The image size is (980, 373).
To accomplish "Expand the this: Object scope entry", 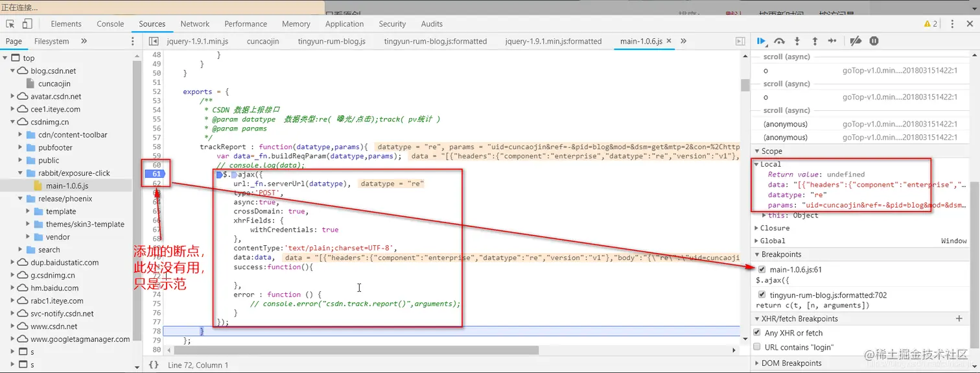I will [x=765, y=215].
